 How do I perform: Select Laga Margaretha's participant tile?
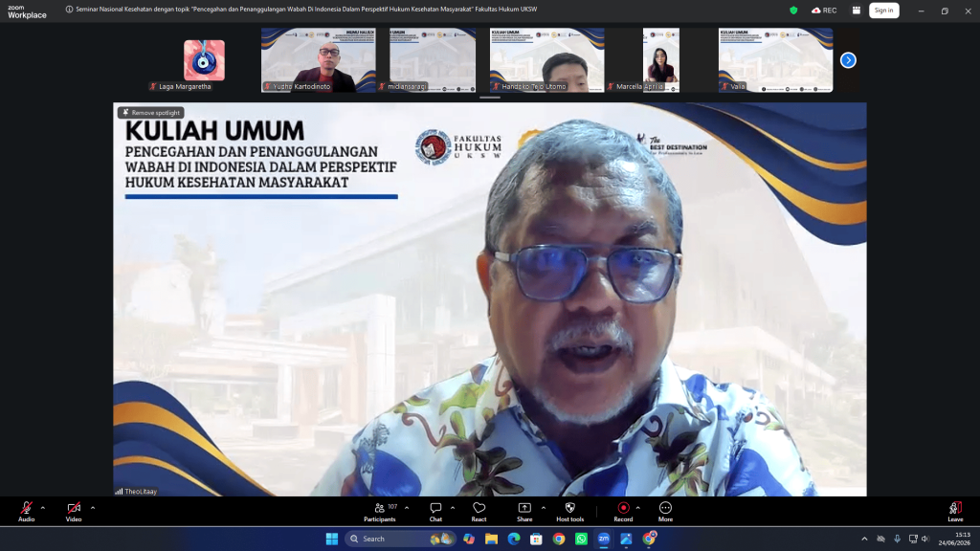(205, 60)
